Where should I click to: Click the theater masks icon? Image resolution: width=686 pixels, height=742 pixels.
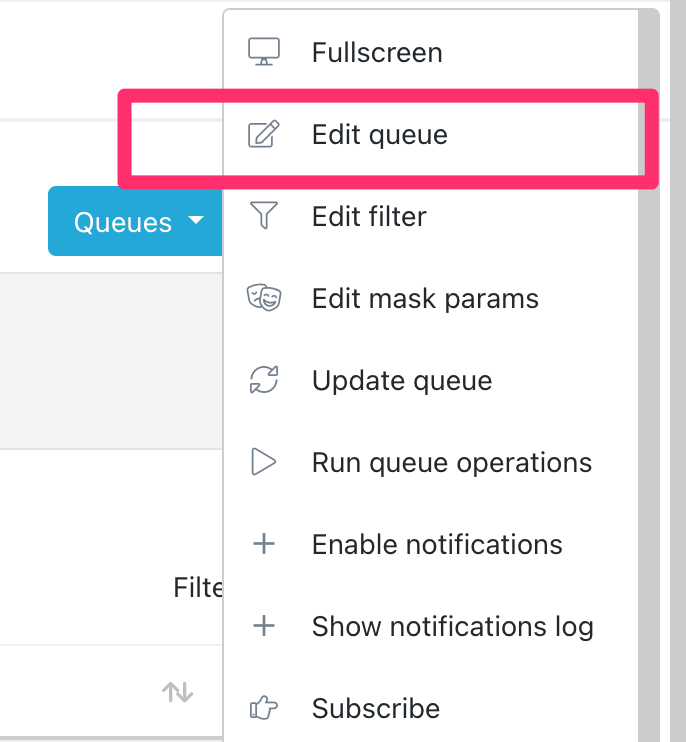pos(264,298)
